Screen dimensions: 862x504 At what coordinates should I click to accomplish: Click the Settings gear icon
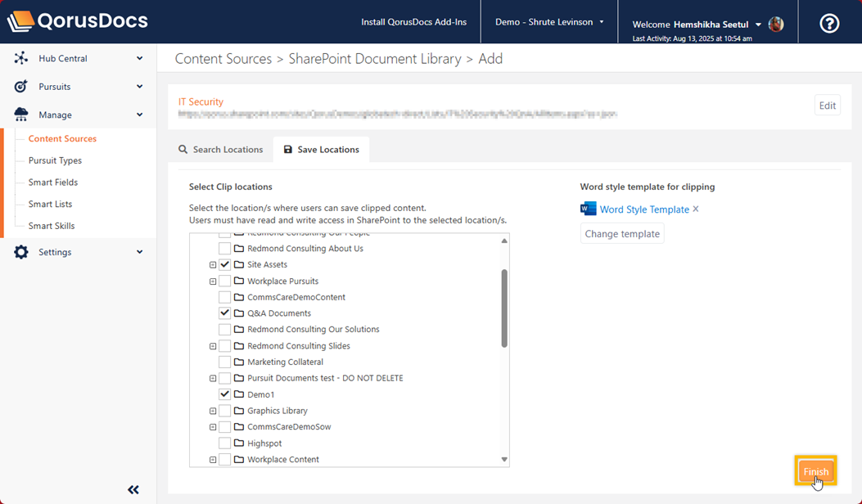tap(21, 252)
